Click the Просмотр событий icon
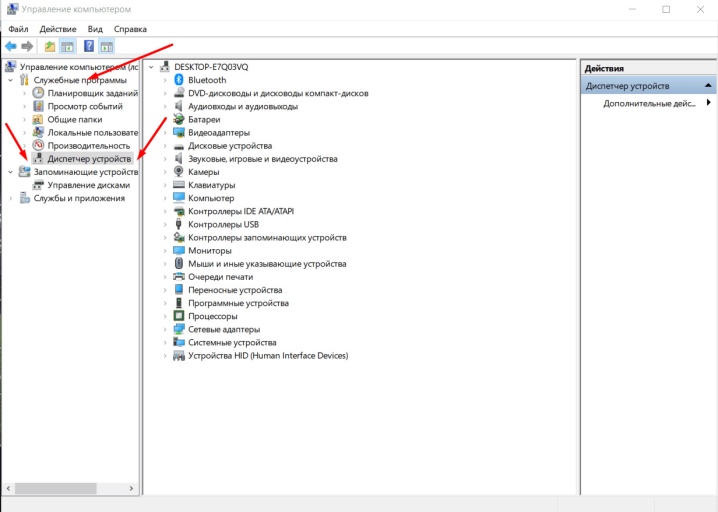This screenshot has width=718, height=512. pos(38,106)
